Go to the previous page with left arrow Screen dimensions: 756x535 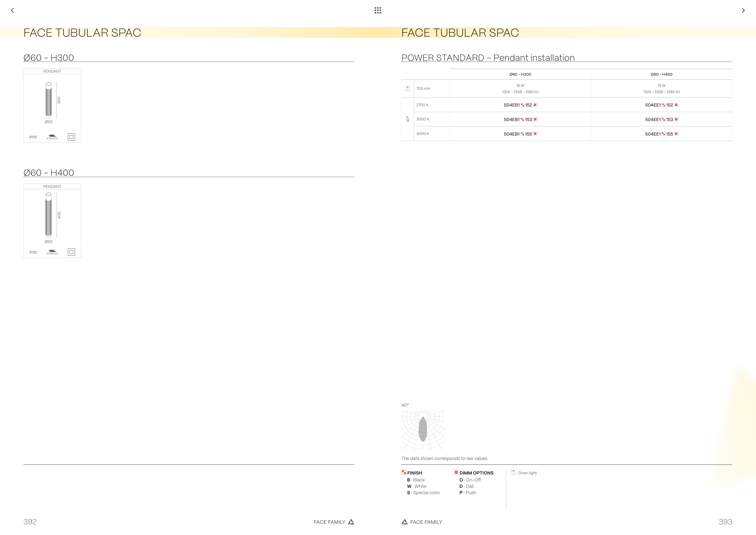click(x=12, y=11)
